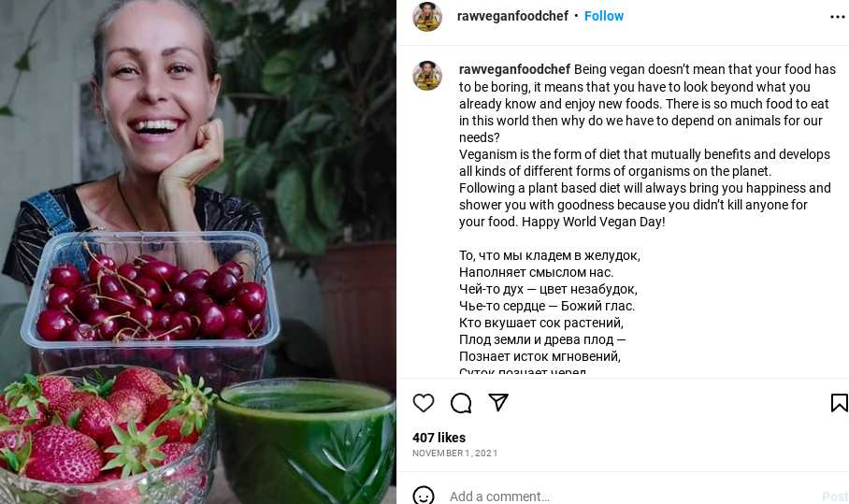The width and height of the screenshot is (849, 504).
Task: Like the post with the heart icon
Action: 424,403
